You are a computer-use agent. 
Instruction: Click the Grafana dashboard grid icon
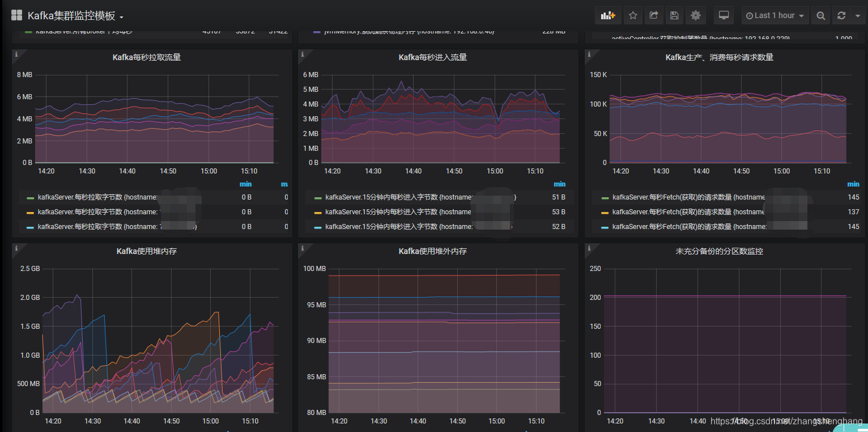point(17,15)
